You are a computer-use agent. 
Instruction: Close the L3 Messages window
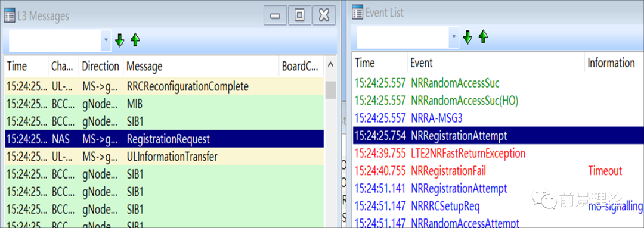point(324,16)
